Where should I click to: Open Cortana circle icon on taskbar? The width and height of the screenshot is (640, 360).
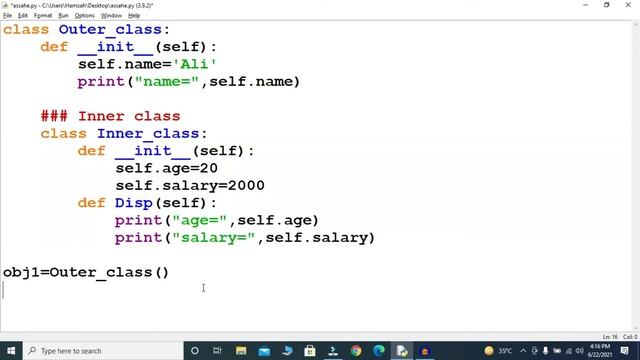pos(195,351)
